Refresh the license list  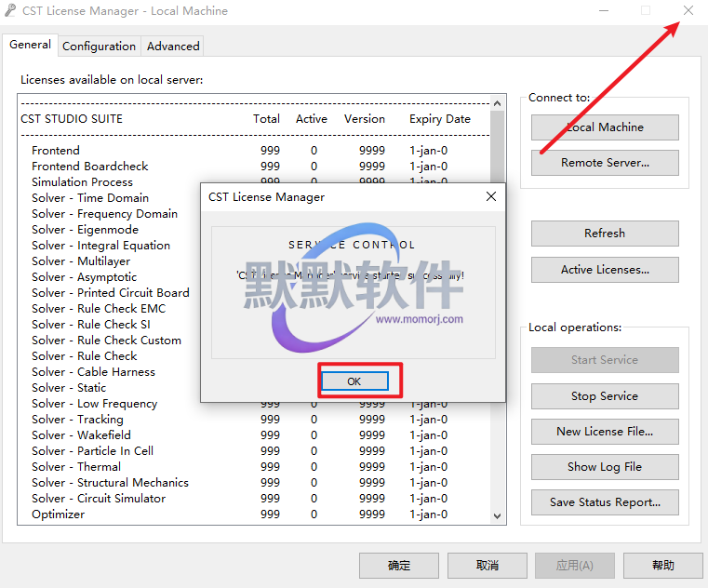pyautogui.click(x=605, y=234)
